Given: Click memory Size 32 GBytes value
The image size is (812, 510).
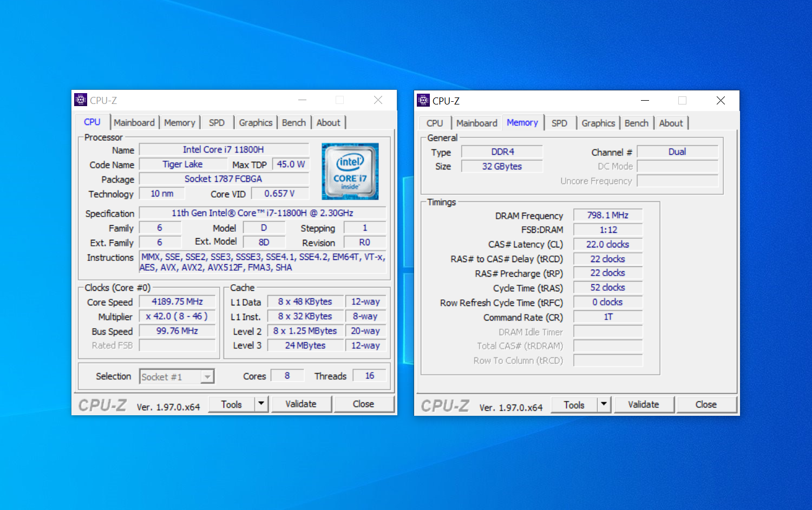Looking at the screenshot, I should click(502, 166).
